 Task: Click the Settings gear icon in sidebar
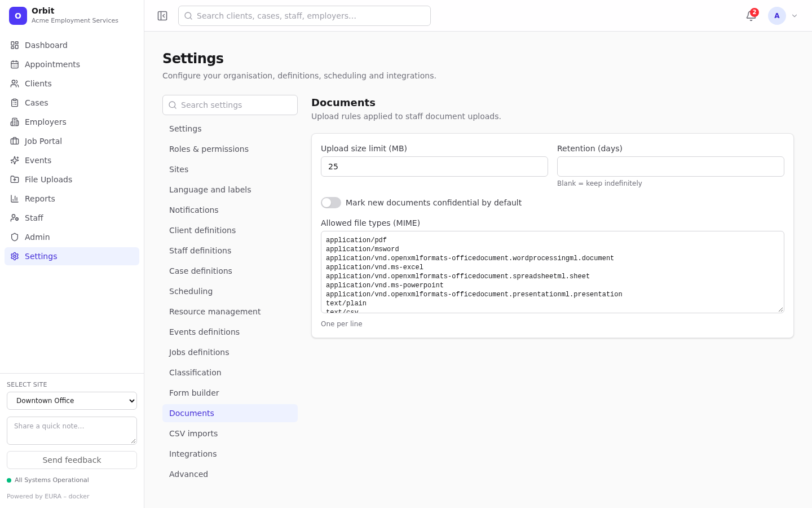pyautogui.click(x=15, y=256)
